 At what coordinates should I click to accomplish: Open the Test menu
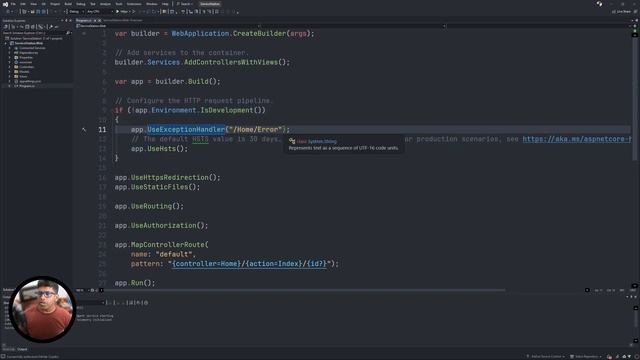click(93, 4)
